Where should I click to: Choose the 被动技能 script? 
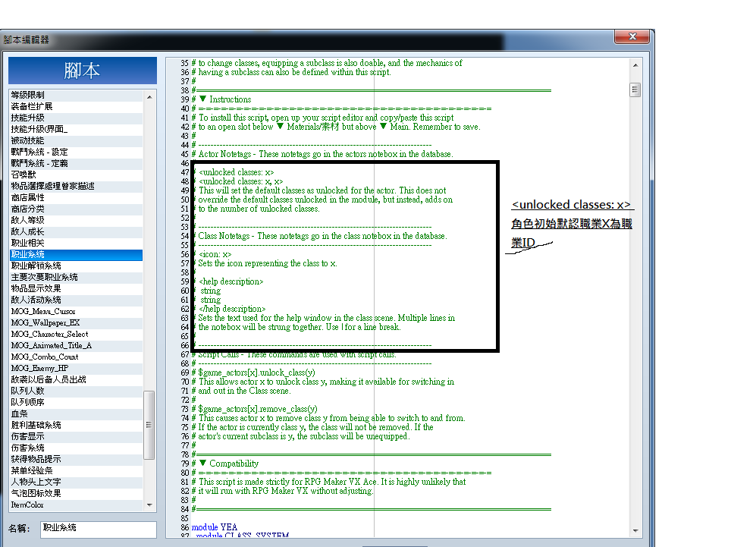tap(76, 141)
